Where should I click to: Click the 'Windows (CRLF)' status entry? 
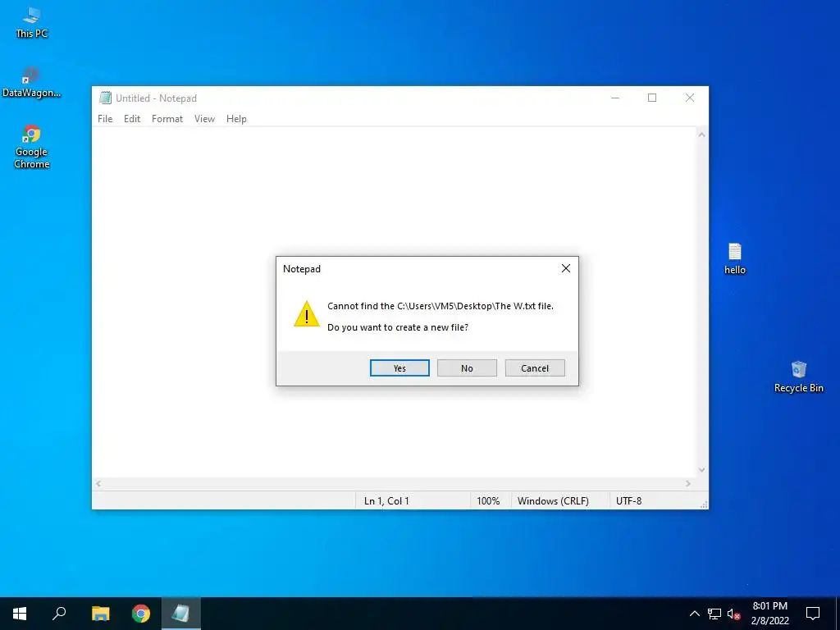click(553, 501)
